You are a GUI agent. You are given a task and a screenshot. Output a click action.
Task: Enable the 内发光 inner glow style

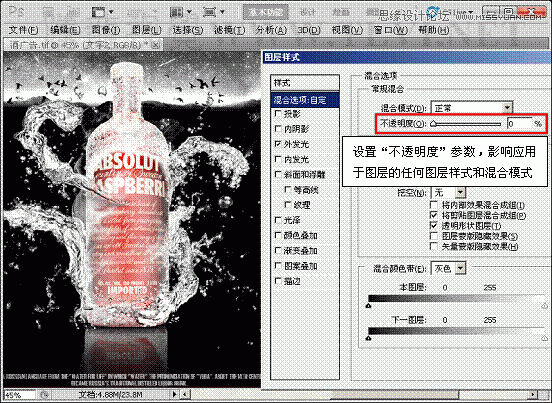(278, 159)
